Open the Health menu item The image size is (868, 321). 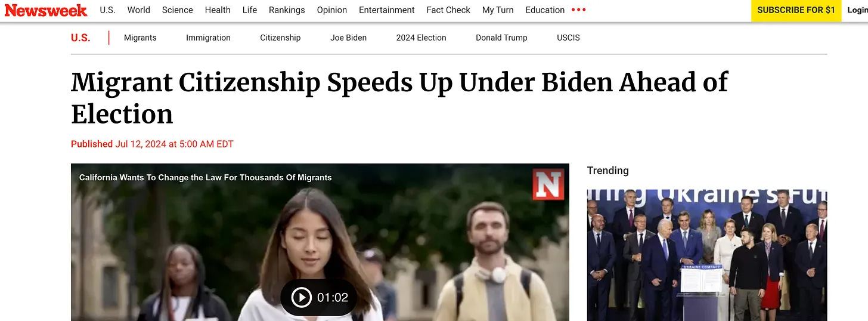218,10
